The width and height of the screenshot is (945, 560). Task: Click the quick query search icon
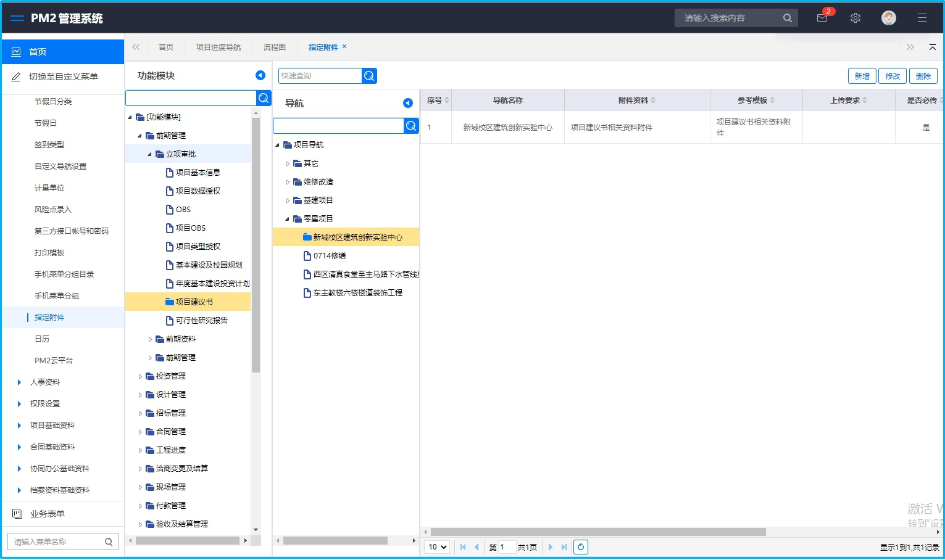pos(369,76)
